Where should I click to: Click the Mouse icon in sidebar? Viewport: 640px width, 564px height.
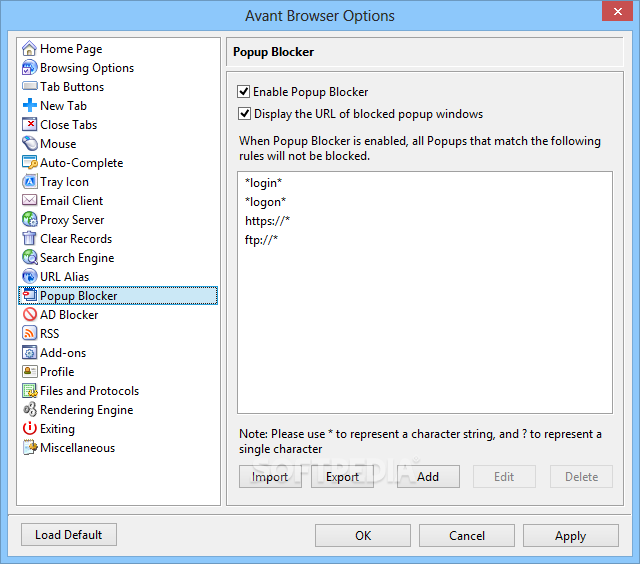click(29, 144)
